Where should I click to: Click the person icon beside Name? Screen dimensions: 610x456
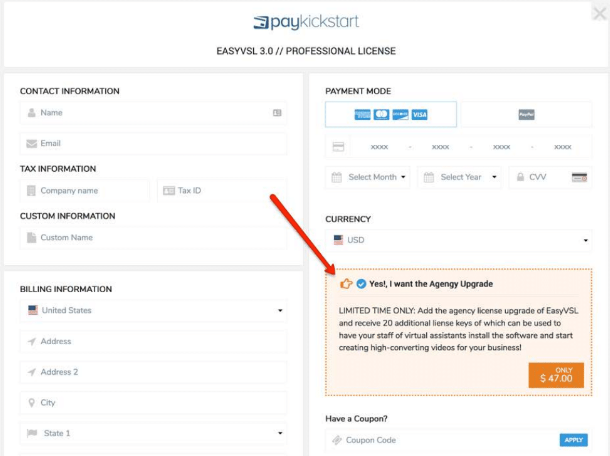coord(32,113)
